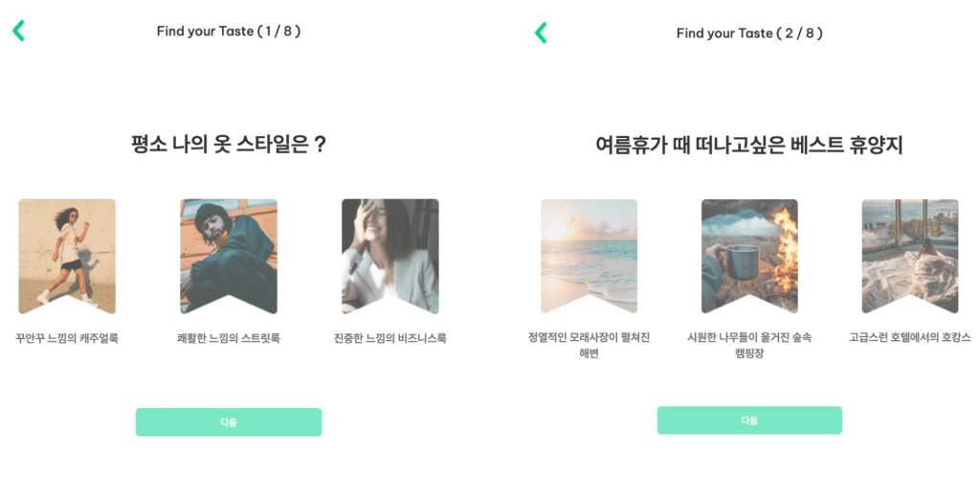Viewport: 980px width, 477px height.
Task: Choose the business look photo card
Action: click(x=390, y=257)
